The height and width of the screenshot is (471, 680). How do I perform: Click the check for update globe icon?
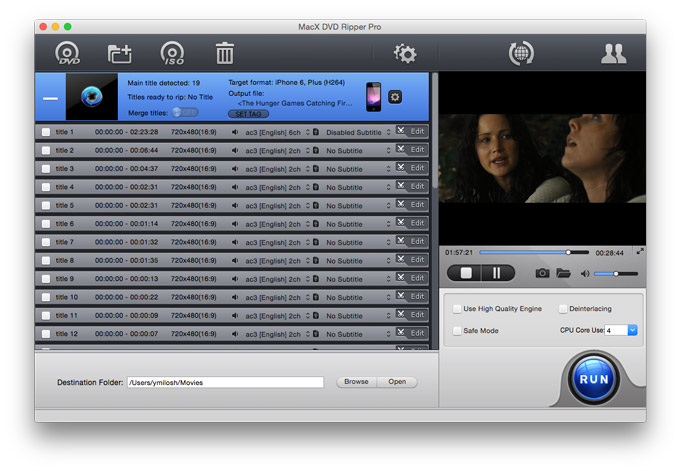point(521,54)
